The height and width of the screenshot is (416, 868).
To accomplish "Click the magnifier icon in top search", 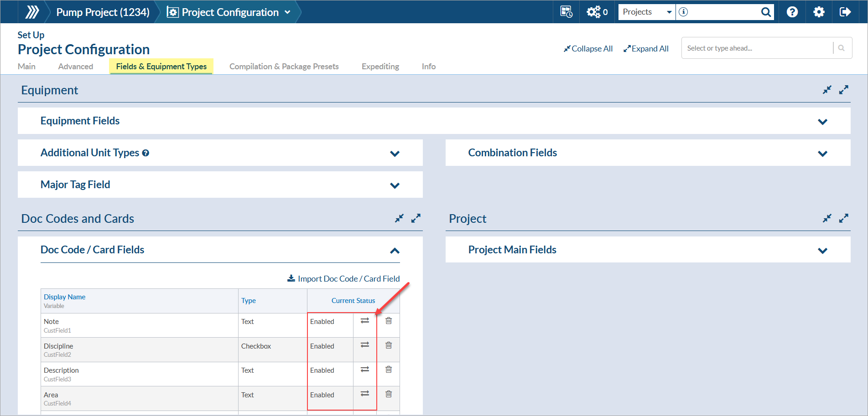I will click(x=766, y=12).
